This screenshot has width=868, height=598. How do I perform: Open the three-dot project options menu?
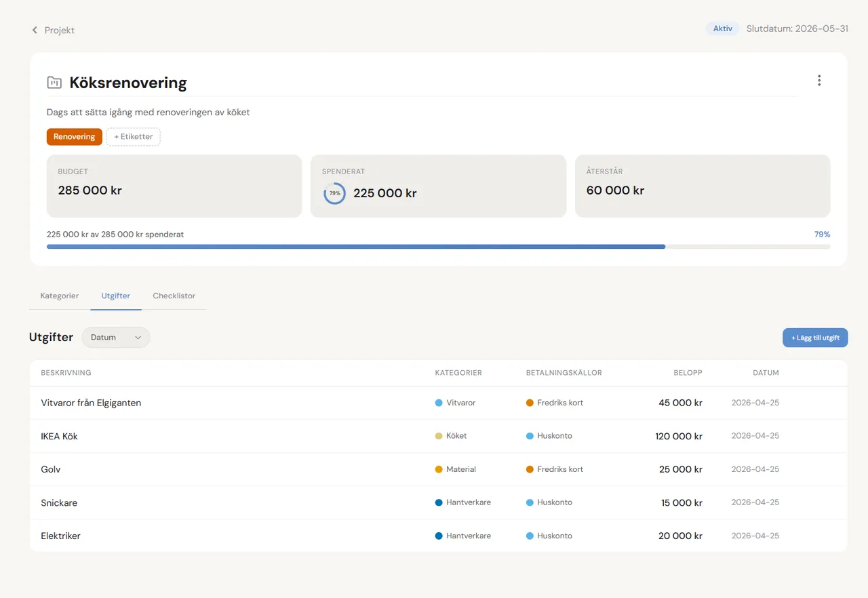(x=819, y=81)
